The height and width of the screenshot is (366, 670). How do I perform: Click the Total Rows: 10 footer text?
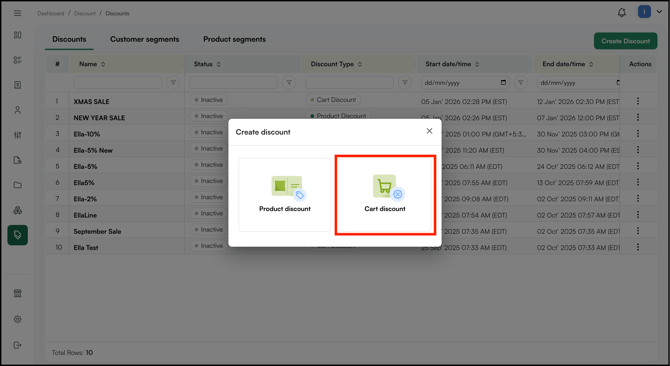click(72, 353)
